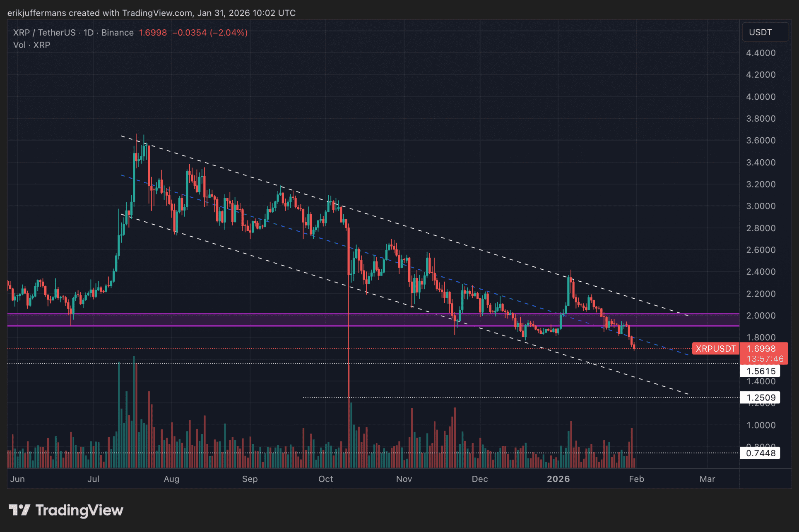Click the 4.4000 level on the price scale
799x532 pixels.
pos(760,53)
